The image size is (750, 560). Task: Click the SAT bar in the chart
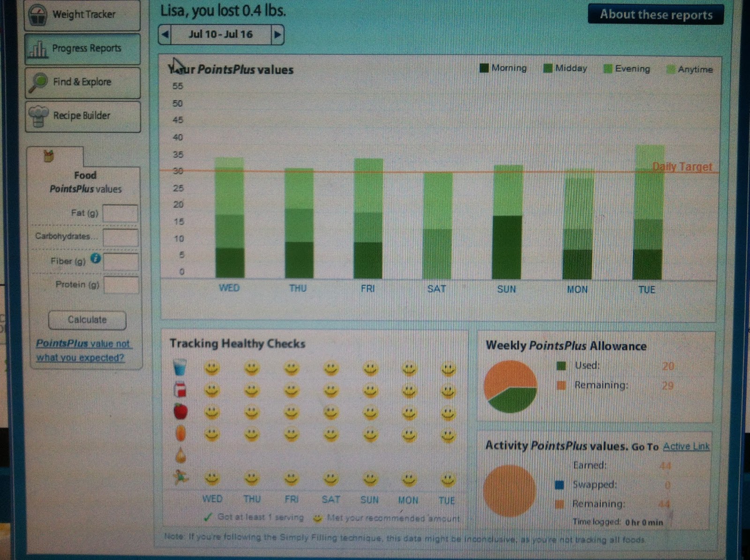437,225
